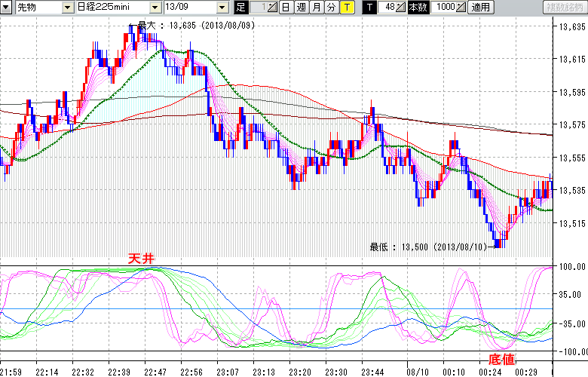
Task: Switch to 週 weekly timeframe
Action: (301, 8)
